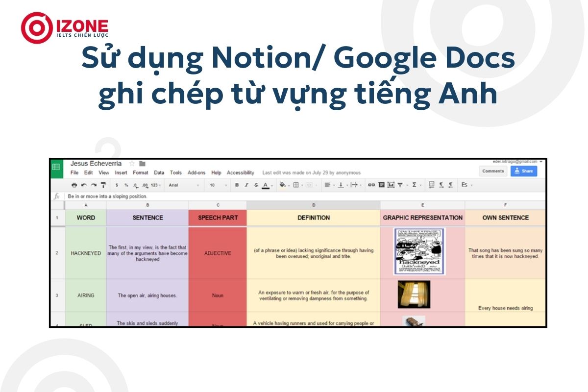Image resolution: width=588 pixels, height=392 pixels.
Task: Open the Accessibility menu
Action: tap(241, 173)
